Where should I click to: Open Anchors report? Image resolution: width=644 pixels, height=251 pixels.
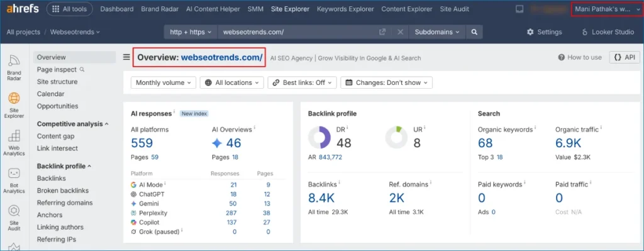(x=49, y=215)
